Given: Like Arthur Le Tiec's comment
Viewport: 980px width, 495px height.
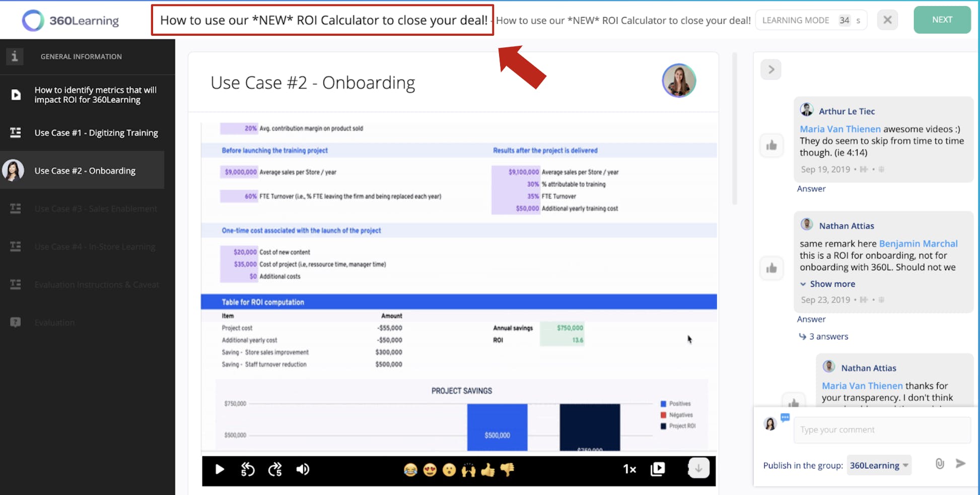Looking at the screenshot, I should click(x=772, y=146).
